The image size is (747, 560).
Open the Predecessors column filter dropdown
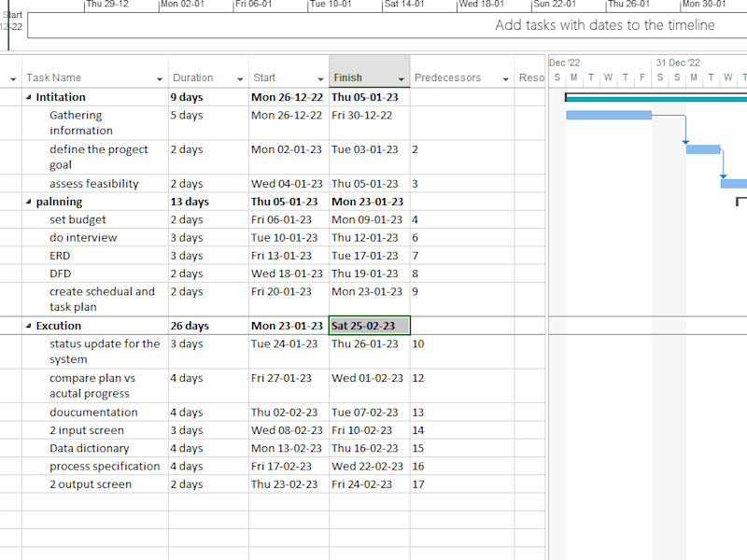pyautogui.click(x=505, y=79)
